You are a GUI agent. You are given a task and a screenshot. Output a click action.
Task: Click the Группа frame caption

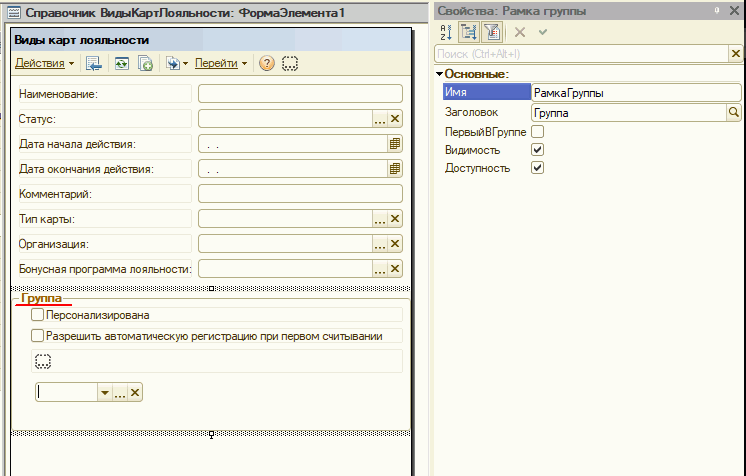41,298
